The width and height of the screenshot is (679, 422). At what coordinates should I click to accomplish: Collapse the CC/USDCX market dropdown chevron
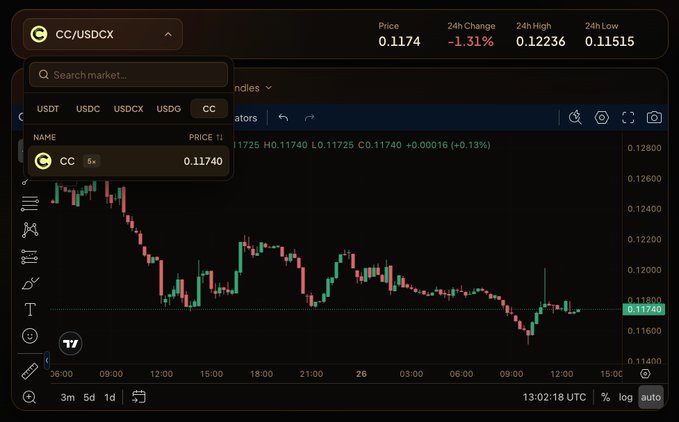(168, 34)
